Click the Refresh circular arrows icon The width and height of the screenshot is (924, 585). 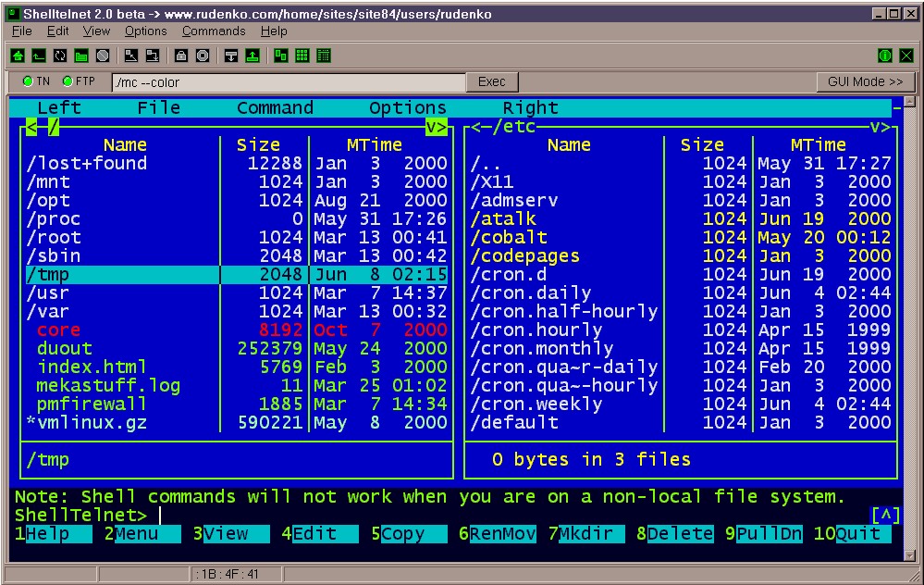(60, 56)
